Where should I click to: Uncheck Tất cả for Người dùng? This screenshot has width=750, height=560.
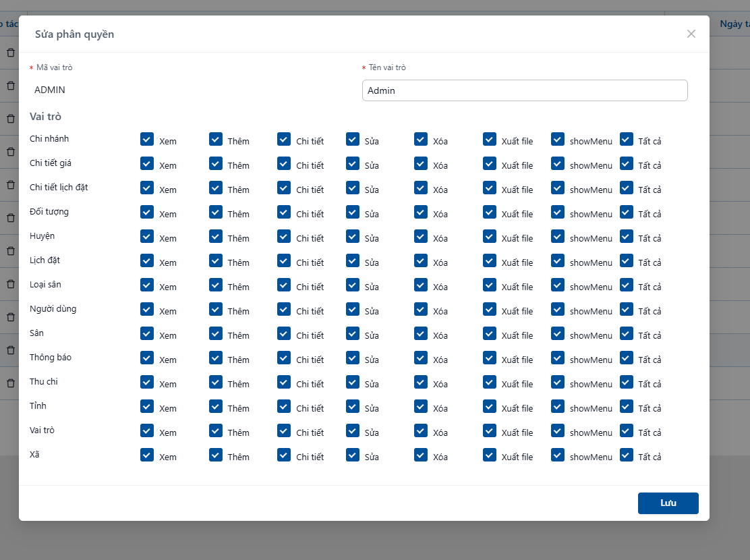click(626, 309)
